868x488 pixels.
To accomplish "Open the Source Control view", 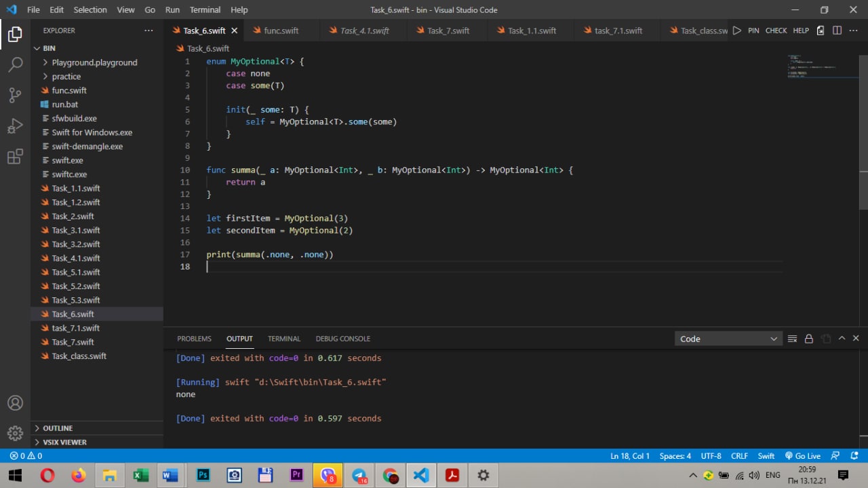I will [15, 95].
